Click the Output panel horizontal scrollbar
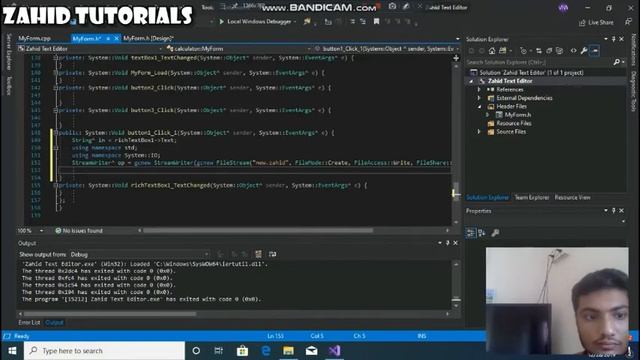This screenshot has width=640, height=360. pos(109,314)
